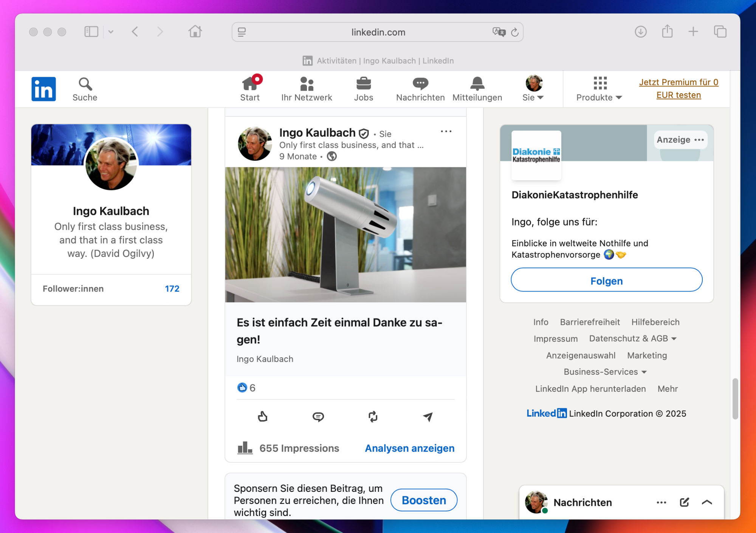This screenshot has width=756, height=533.
Task: Expand the Nachrichten chat panel chevron
Action: (x=707, y=502)
